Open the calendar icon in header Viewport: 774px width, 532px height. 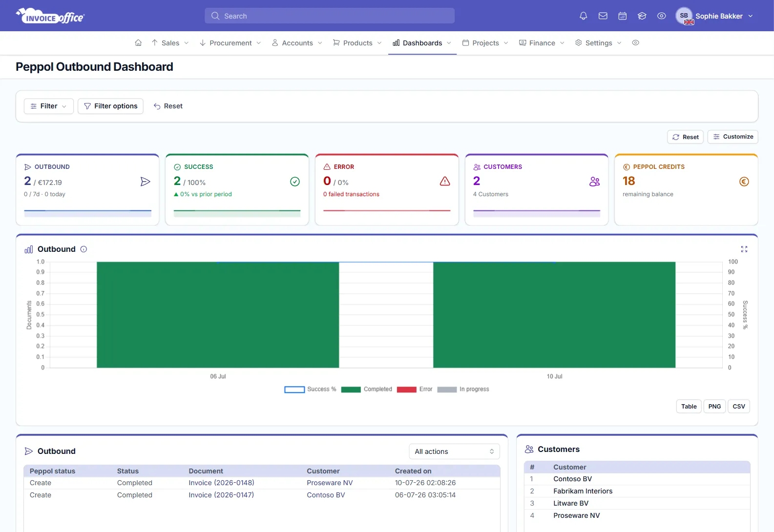[x=622, y=16]
